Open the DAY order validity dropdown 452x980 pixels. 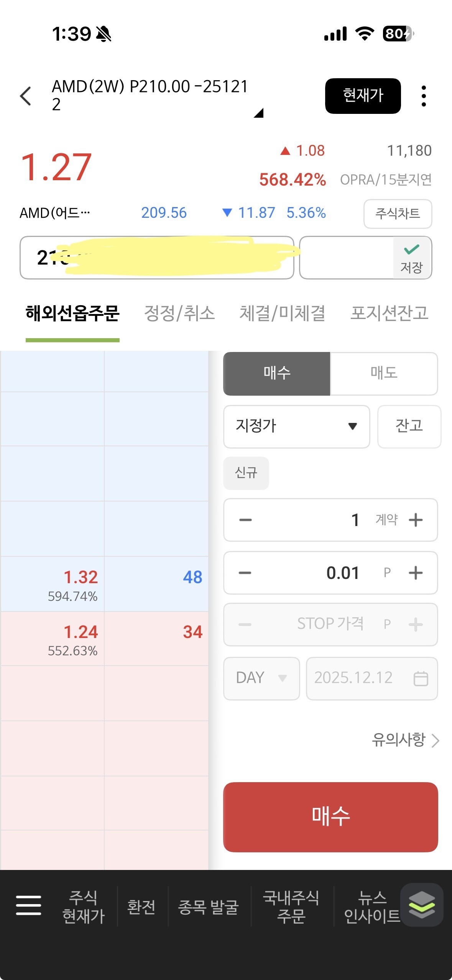pyautogui.click(x=261, y=678)
